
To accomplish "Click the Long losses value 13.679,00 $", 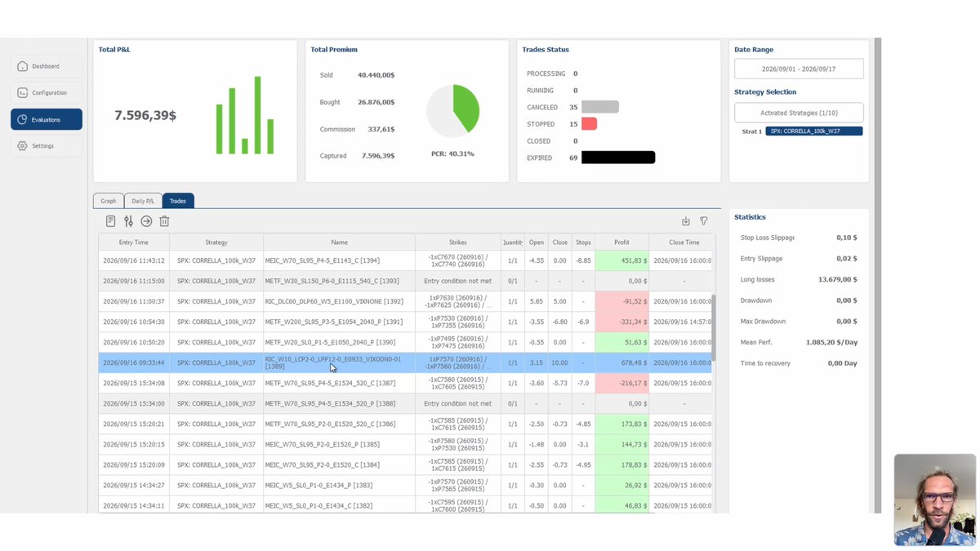I will pyautogui.click(x=837, y=279).
